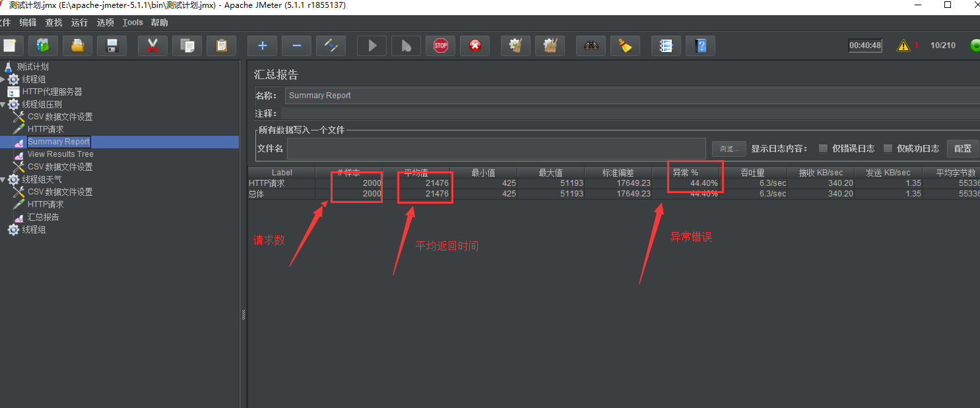The width and height of the screenshot is (980, 408).
Task: Click the 00:40:48 elapsed timer
Action: click(x=865, y=45)
